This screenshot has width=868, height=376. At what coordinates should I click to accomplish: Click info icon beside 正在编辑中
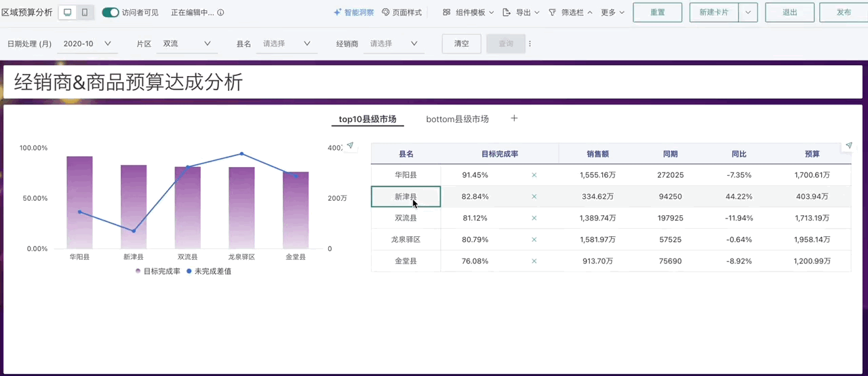tap(220, 13)
